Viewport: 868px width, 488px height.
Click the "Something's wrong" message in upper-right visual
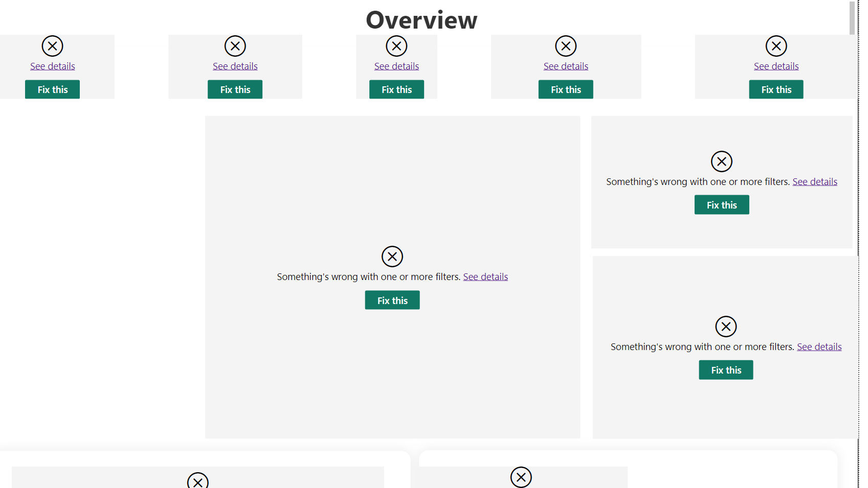698,181
